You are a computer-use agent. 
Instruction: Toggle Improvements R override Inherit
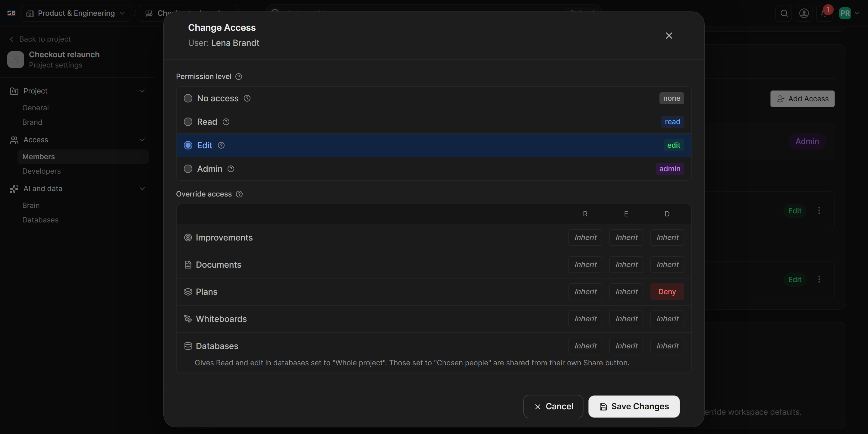click(x=585, y=237)
